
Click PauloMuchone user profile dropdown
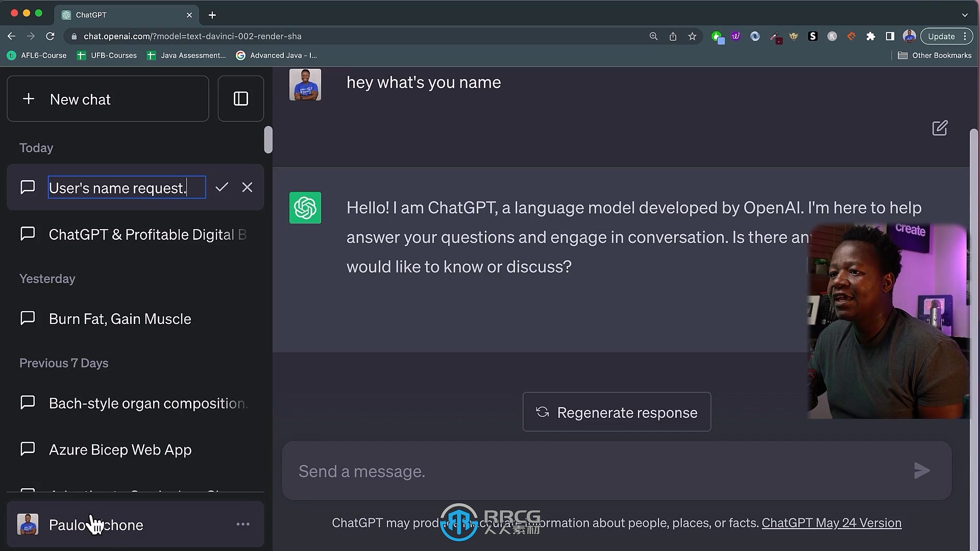[243, 525]
